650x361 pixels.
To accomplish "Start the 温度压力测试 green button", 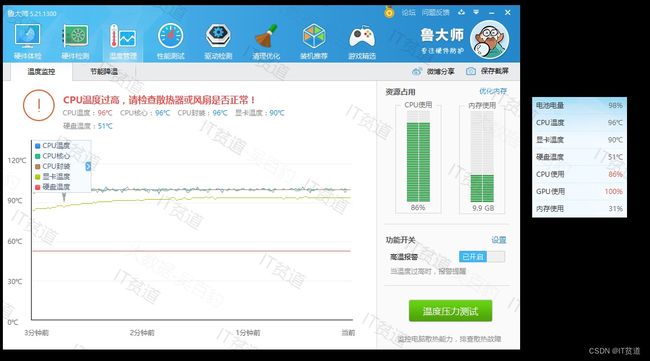I will (450, 311).
